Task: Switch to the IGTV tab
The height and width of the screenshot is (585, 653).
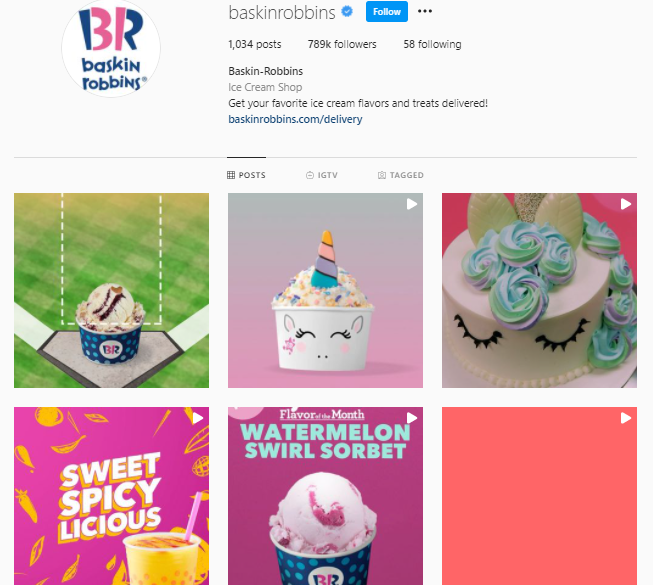Action: pos(322,175)
